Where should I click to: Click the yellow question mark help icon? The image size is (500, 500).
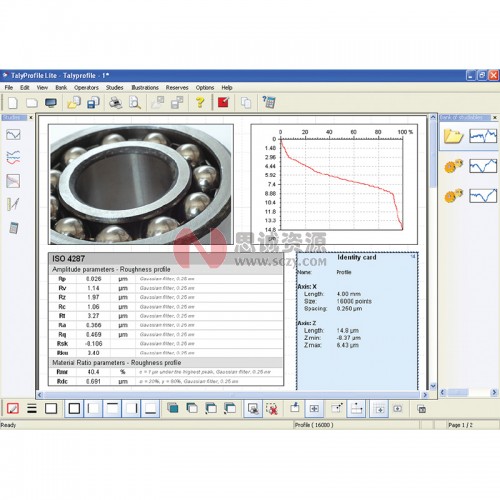200,102
